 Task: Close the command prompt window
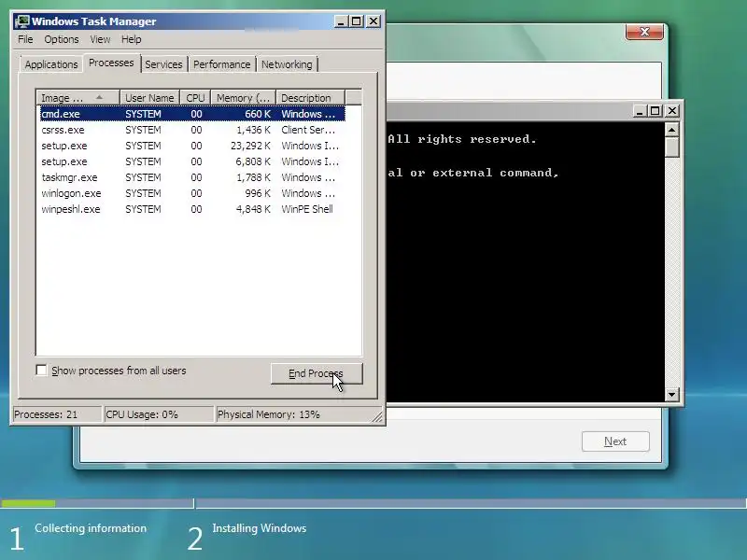(672, 111)
